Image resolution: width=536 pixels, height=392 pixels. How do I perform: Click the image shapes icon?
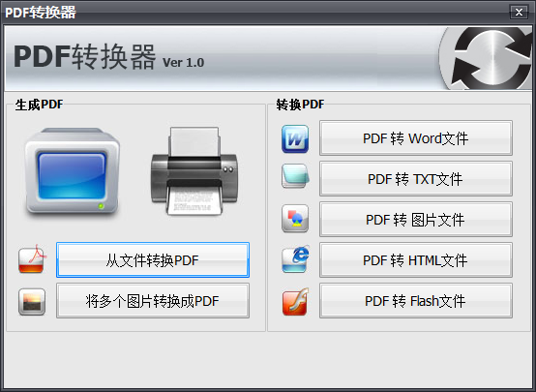tap(295, 218)
